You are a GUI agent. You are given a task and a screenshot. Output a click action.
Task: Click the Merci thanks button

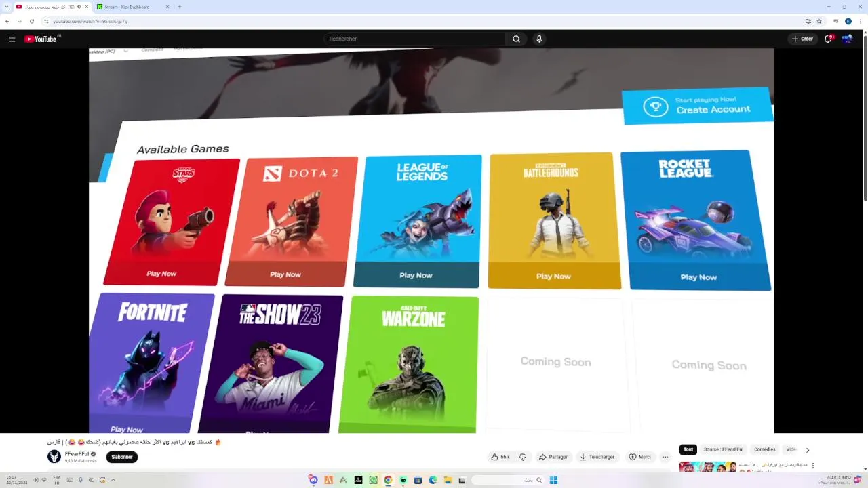(x=639, y=457)
